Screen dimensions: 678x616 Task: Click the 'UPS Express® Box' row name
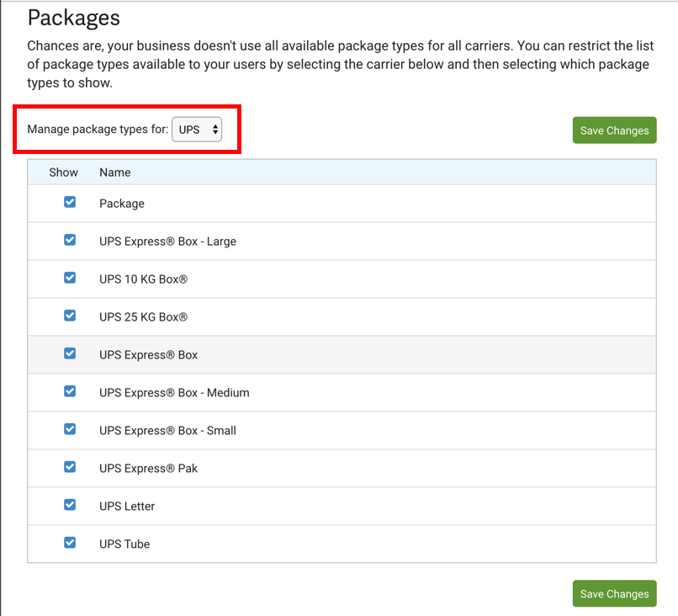[148, 355]
